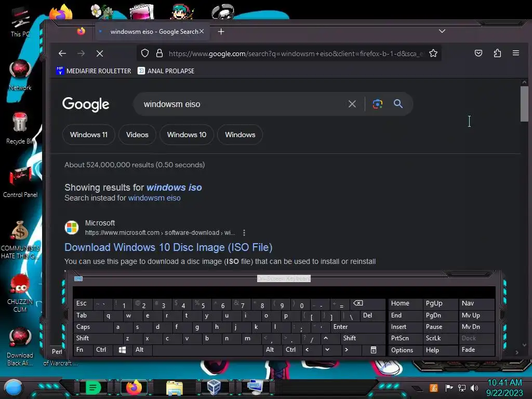
Task: Expand the list all tabs chevron
Action: [x=442, y=31]
